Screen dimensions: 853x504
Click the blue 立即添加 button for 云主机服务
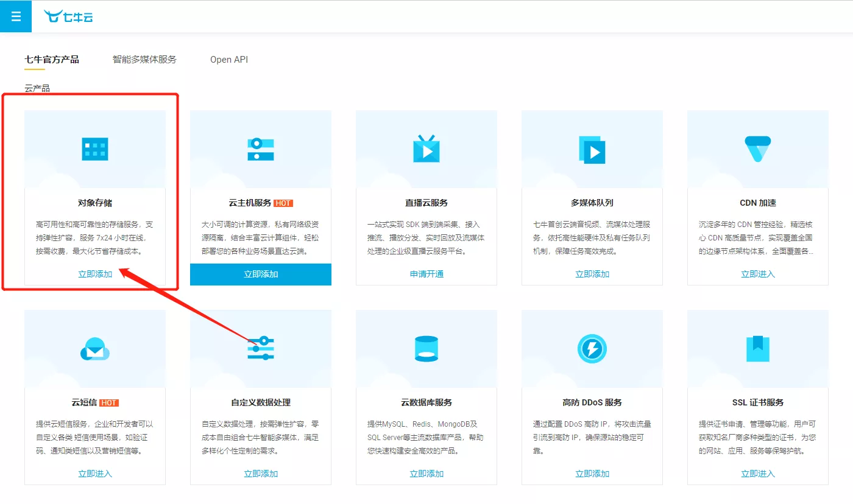[261, 274]
